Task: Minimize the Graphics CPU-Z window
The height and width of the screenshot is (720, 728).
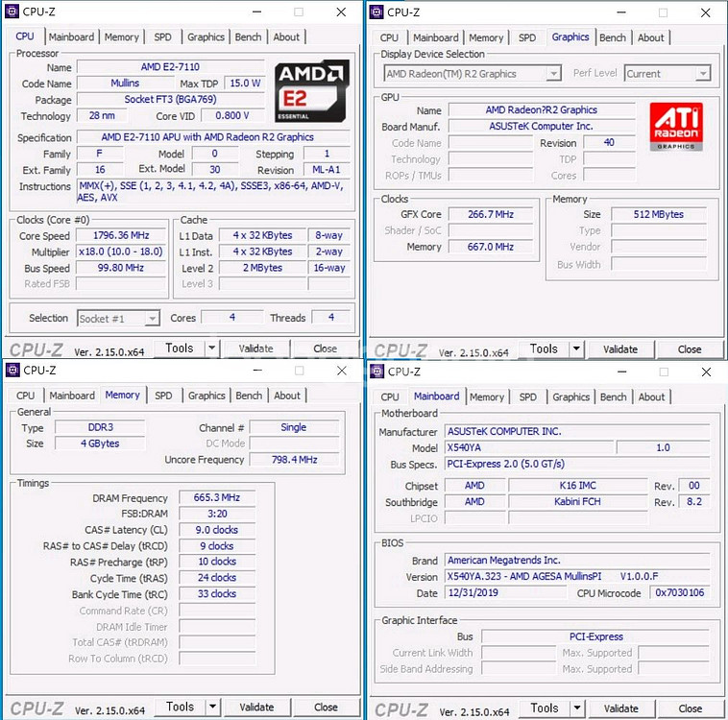Action: click(621, 12)
